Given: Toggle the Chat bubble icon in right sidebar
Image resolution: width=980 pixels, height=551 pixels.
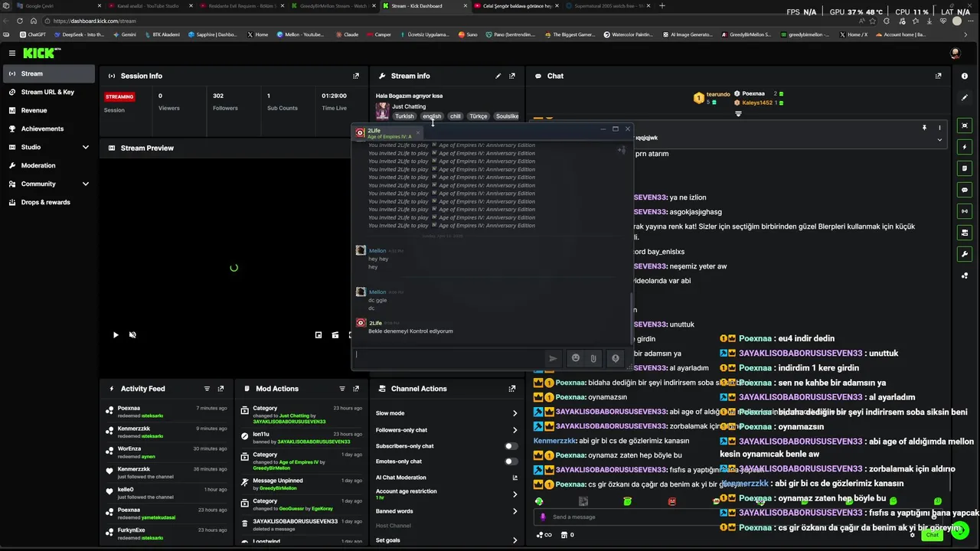Looking at the screenshot, I should click(x=965, y=190).
